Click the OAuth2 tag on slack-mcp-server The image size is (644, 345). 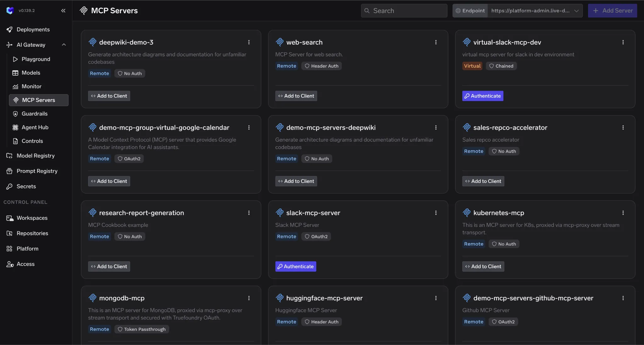coord(316,236)
